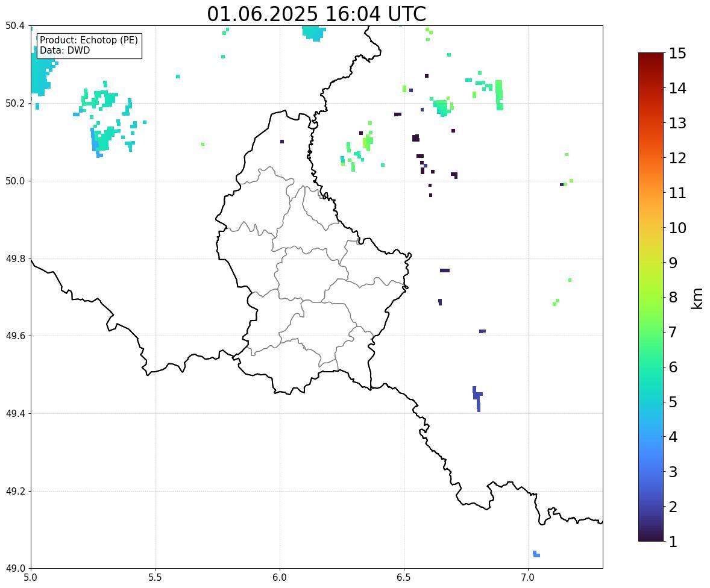Click x-axis longitude label 6.0
Viewport: 710px width, 588px height.
click(280, 578)
